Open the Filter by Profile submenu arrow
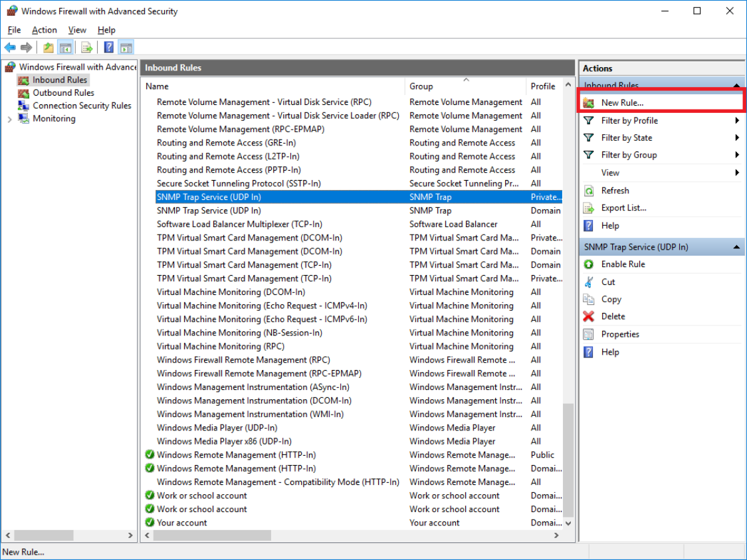The width and height of the screenshot is (747, 560). (737, 121)
